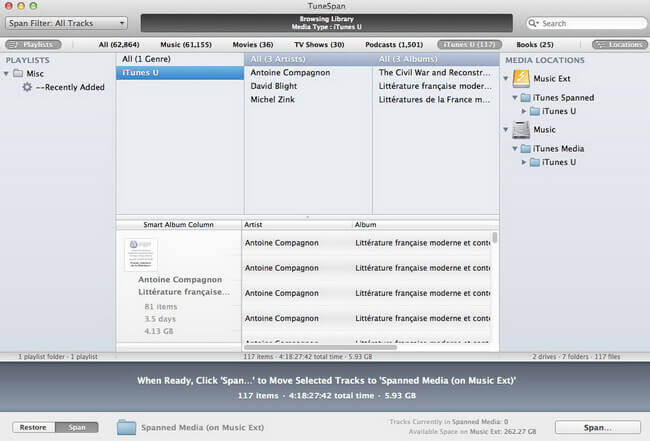This screenshot has width=650, height=441.
Task: Select iTunes Media folder label
Action: point(558,148)
